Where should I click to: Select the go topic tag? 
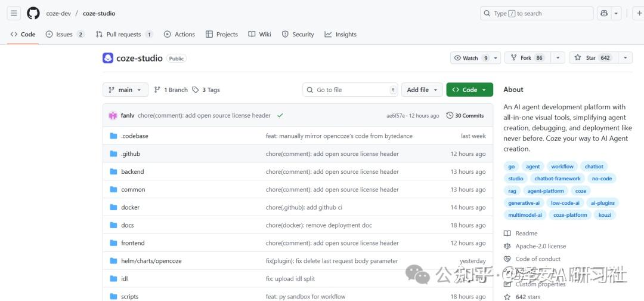(x=512, y=167)
